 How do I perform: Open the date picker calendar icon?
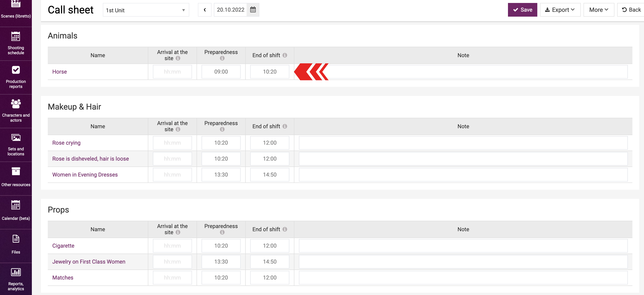pyautogui.click(x=253, y=10)
